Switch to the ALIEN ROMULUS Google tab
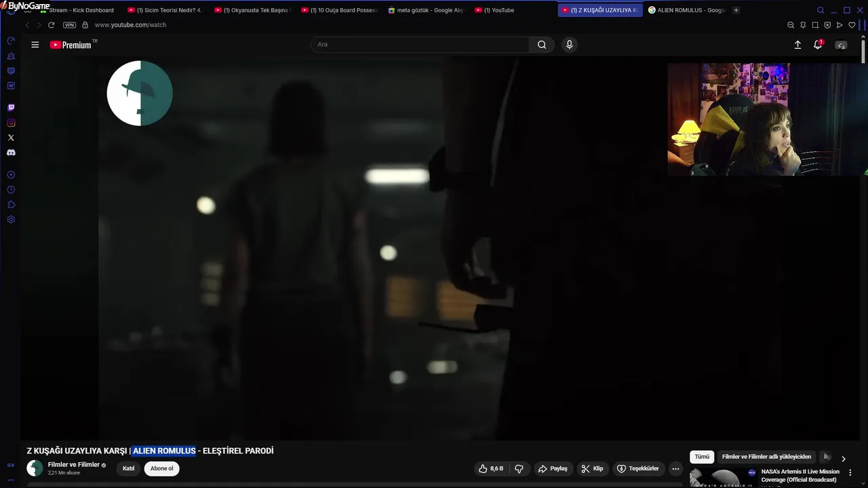The width and height of the screenshot is (868, 488). click(x=686, y=10)
